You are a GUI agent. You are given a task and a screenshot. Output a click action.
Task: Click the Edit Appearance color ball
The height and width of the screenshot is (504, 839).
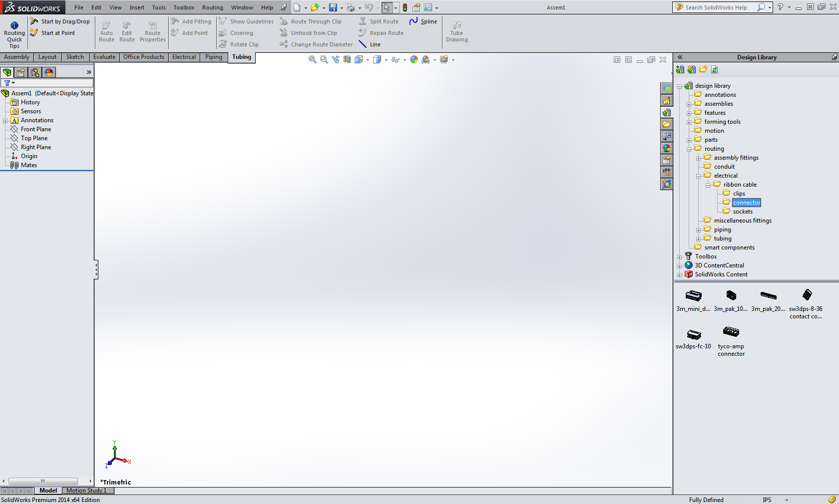[414, 59]
